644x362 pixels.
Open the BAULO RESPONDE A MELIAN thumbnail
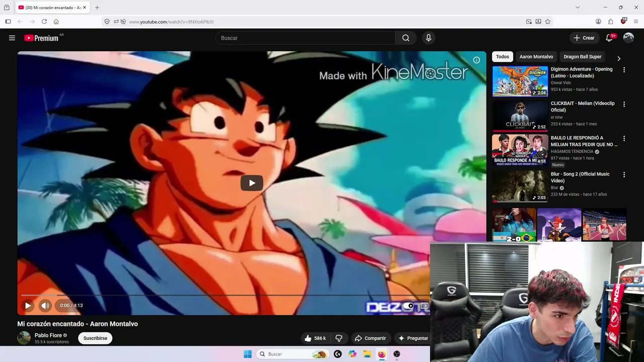tap(520, 150)
